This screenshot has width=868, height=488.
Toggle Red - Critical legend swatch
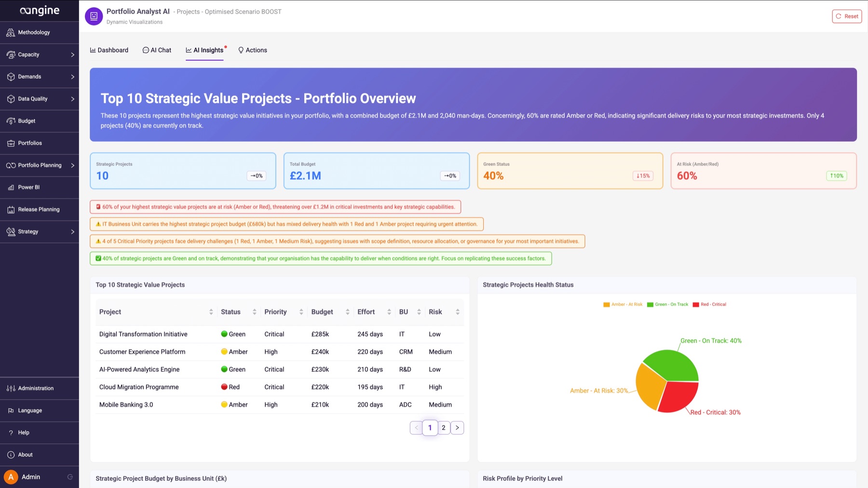tap(696, 305)
